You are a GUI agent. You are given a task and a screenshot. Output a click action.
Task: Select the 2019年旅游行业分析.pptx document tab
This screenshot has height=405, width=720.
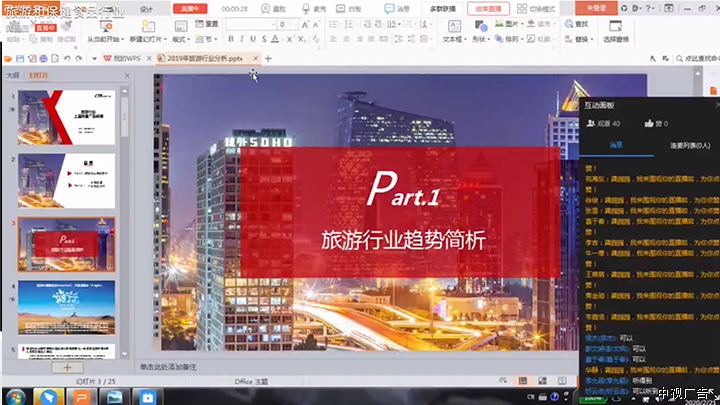coord(205,58)
